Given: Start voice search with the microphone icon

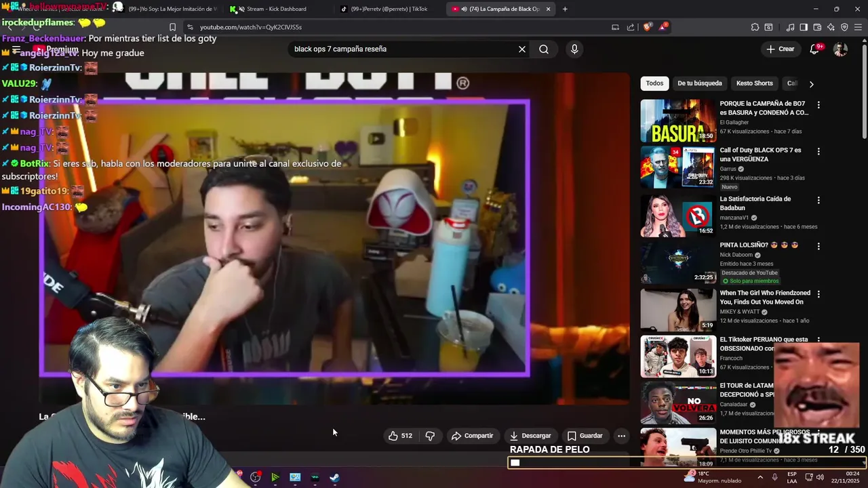Looking at the screenshot, I should pyautogui.click(x=574, y=49).
